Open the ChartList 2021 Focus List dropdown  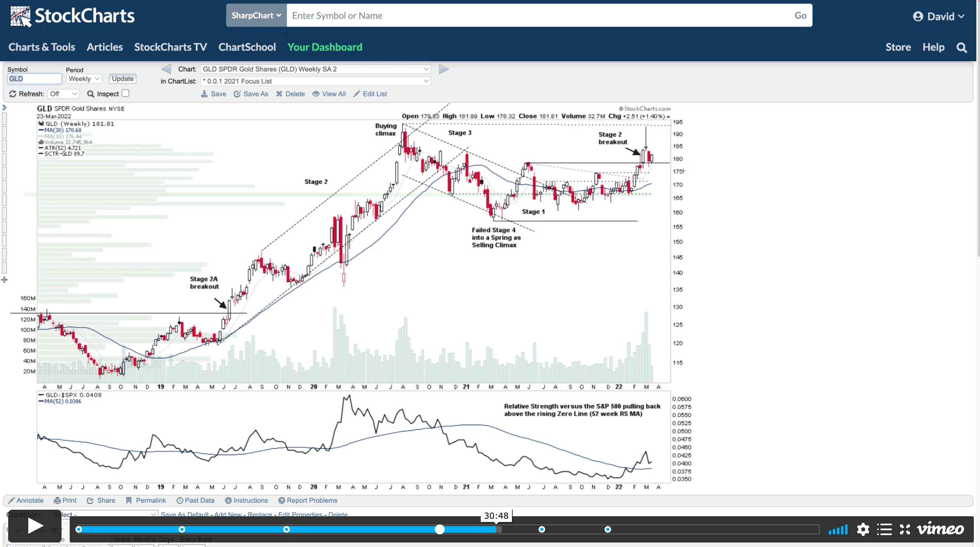[315, 81]
